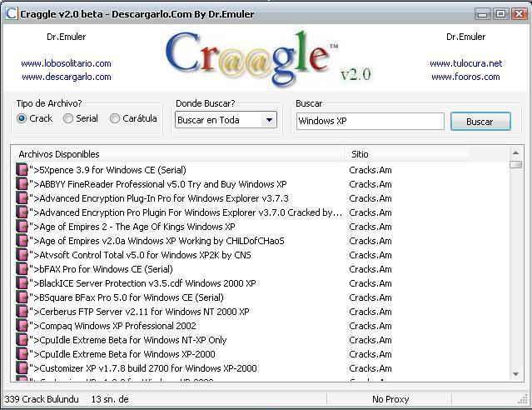Viewport: 532px width, 410px height.
Task: Click icon beside Age of Empires 2 row
Action: click(22, 227)
